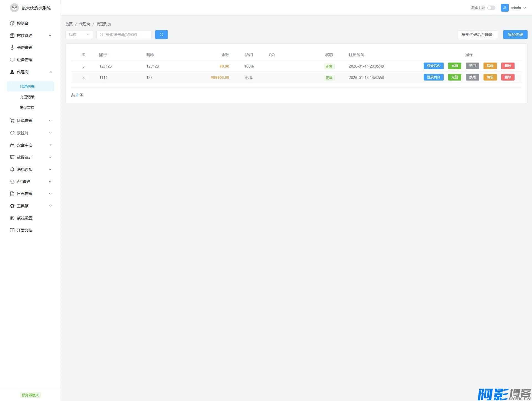
Task: Open 充值记录 submenu item
Action: [x=27, y=97]
